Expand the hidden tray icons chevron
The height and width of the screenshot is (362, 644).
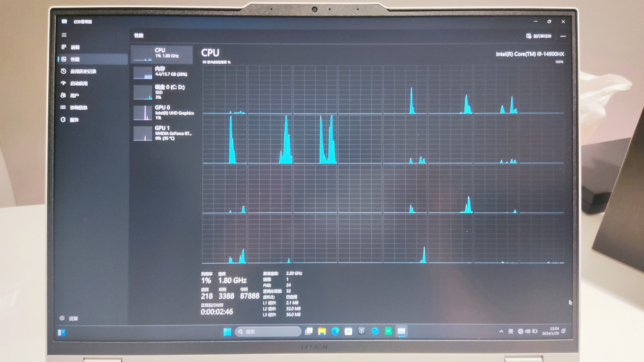coord(501,331)
